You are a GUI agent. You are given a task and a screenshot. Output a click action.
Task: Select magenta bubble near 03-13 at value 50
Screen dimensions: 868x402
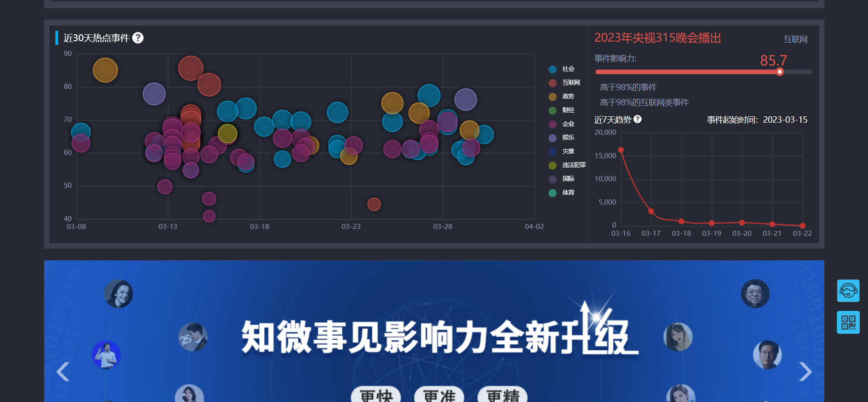pyautogui.click(x=165, y=187)
